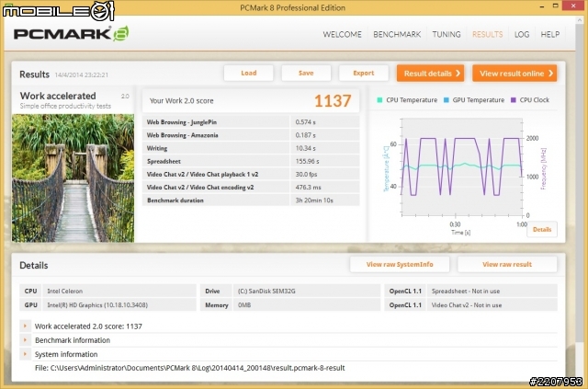Viewport: 588px width, 389px height.
Task: Click the '3h 20min 10s' duration value
Action: 314,200
